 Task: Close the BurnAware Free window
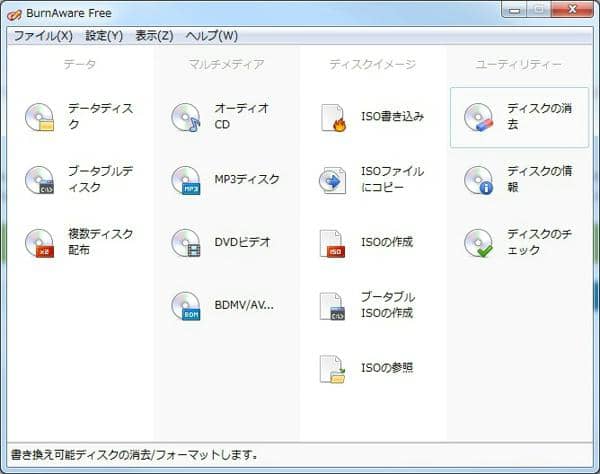[572, 10]
